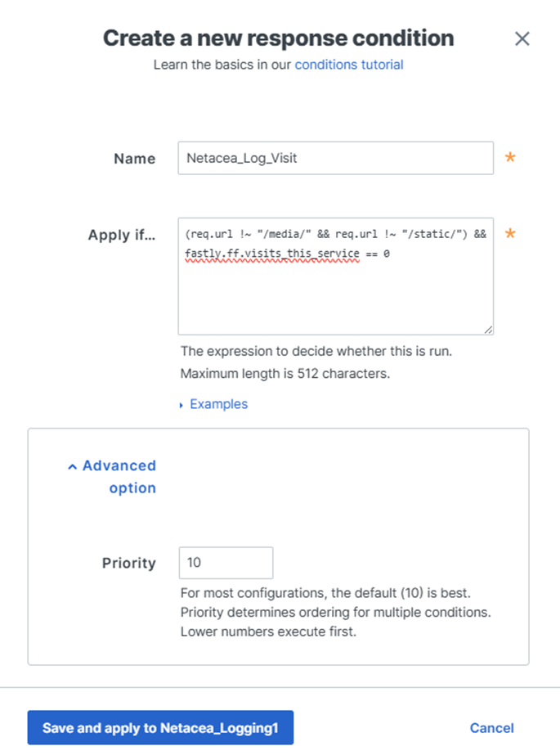Viewport: 560px width, 755px height.
Task: Click the orange asterisk beside Name field
Action: pyautogui.click(x=510, y=158)
